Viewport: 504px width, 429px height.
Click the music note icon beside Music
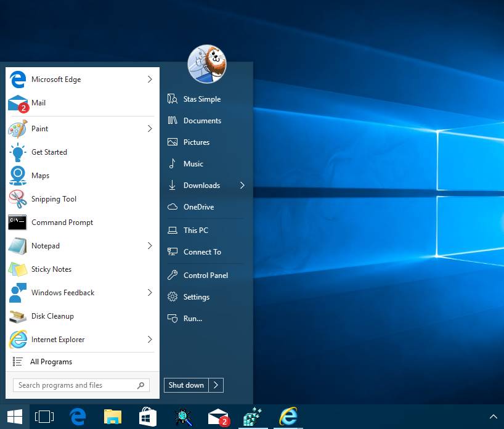(x=173, y=164)
